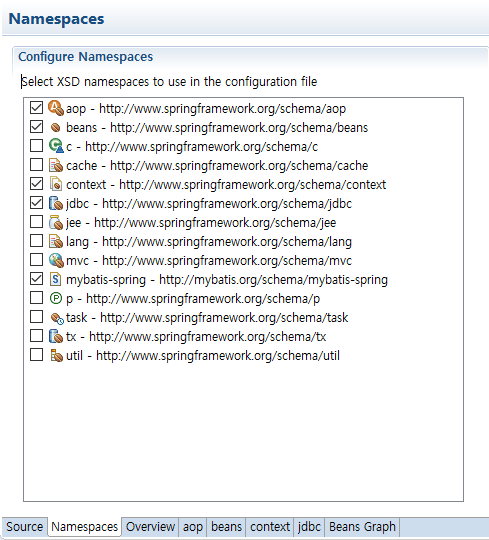
Task: Switch to the Source tab
Action: point(24,527)
